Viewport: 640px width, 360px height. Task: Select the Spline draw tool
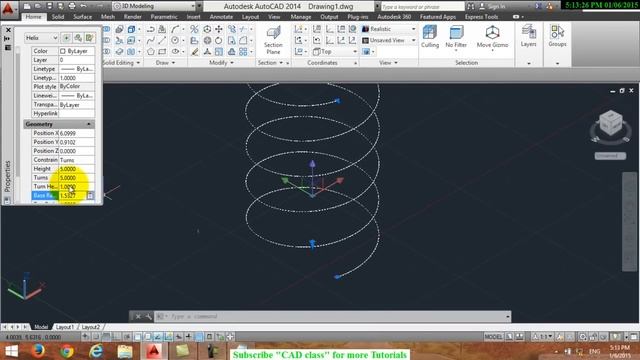[x=151, y=40]
